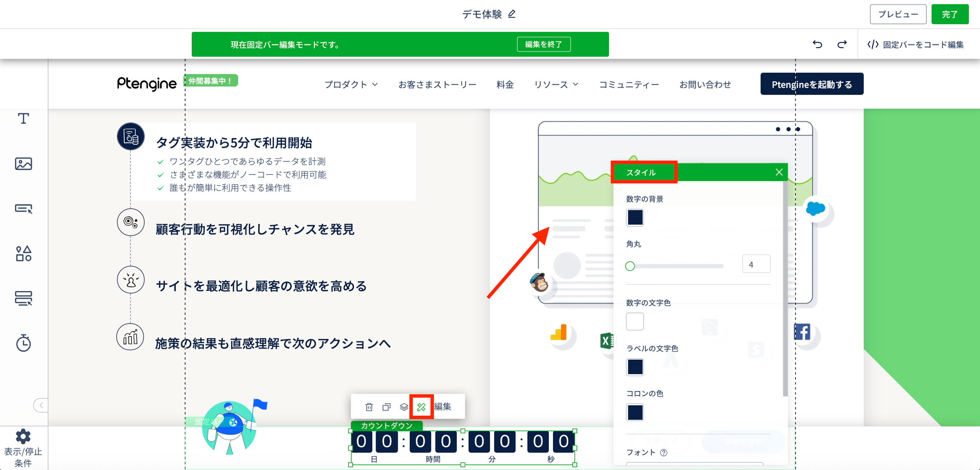Click 編集を終了 button
The height and width of the screenshot is (470, 980).
(544, 44)
